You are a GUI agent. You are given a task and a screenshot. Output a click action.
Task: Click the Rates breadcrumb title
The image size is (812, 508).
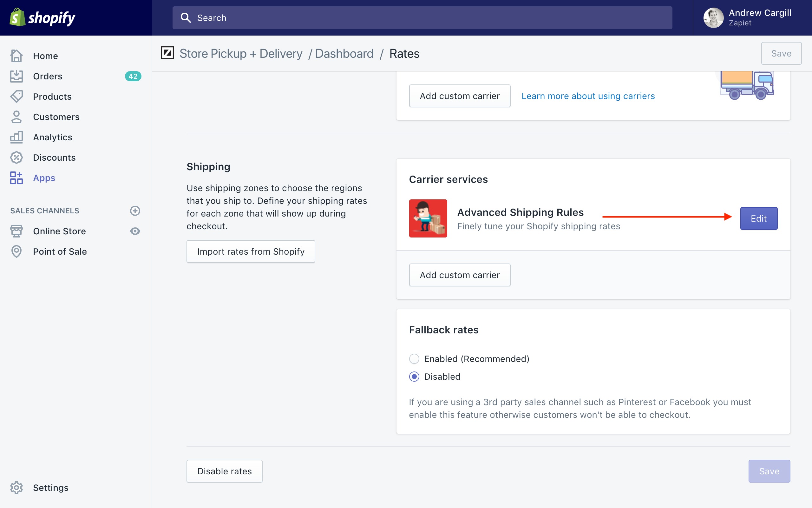click(404, 53)
